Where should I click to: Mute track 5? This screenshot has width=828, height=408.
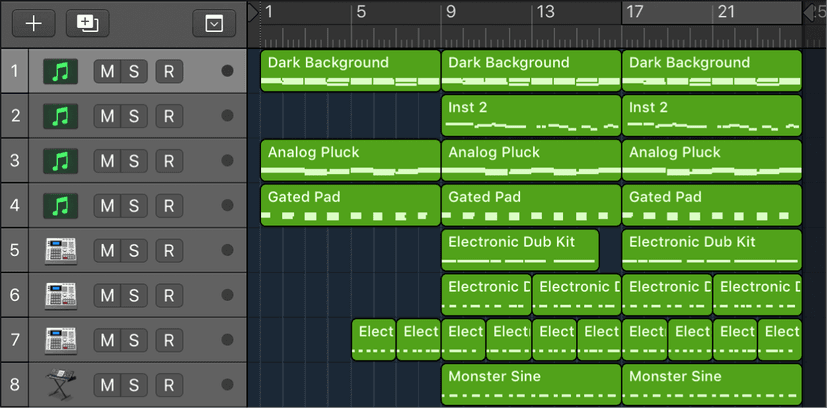[107, 251]
